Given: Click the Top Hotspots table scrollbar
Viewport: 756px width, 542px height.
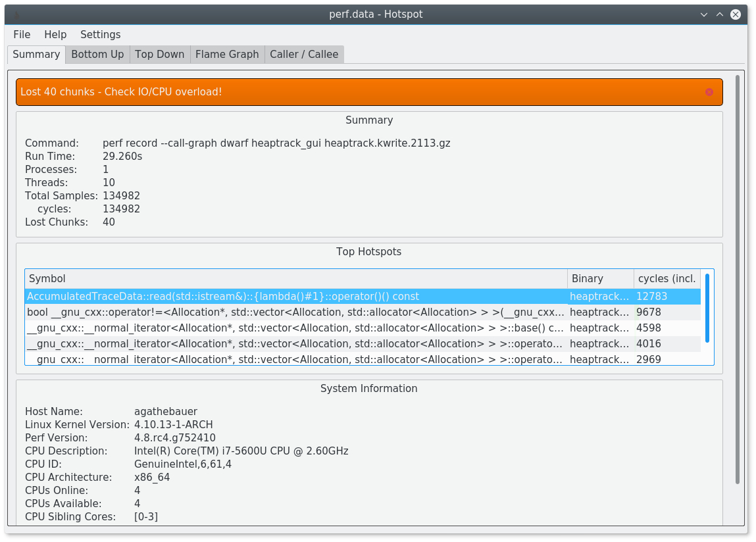Looking at the screenshot, I should (x=707, y=308).
